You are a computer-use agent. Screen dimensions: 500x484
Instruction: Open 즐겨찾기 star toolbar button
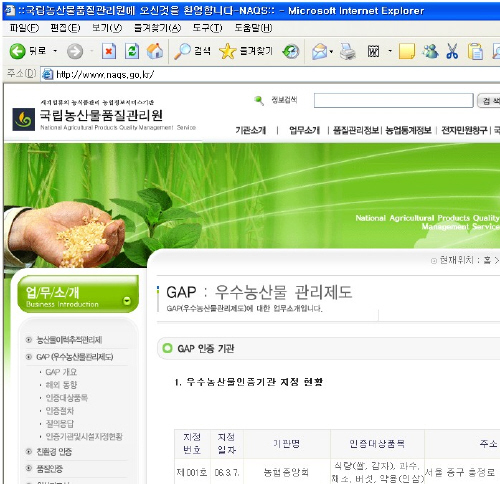(x=246, y=51)
